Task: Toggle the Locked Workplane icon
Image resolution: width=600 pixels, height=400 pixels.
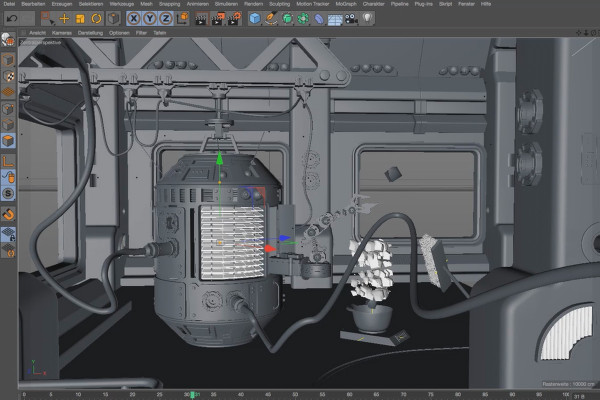Action: coord(8,234)
